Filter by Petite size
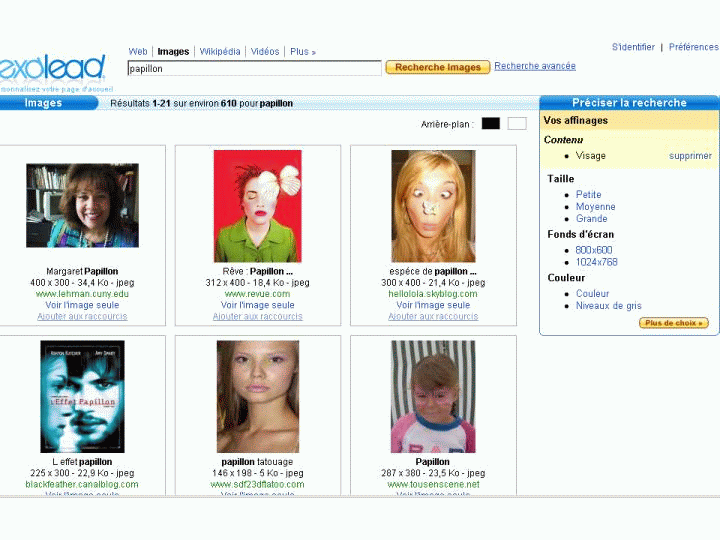This screenshot has width=720, height=540. pyautogui.click(x=588, y=195)
